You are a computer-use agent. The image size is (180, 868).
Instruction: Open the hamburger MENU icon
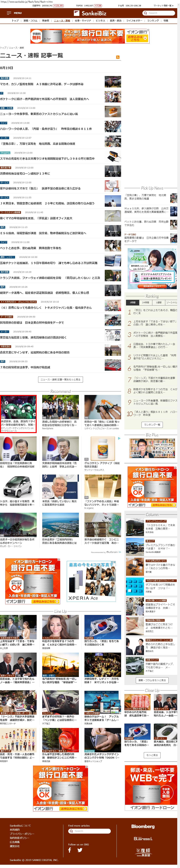click(9, 13)
